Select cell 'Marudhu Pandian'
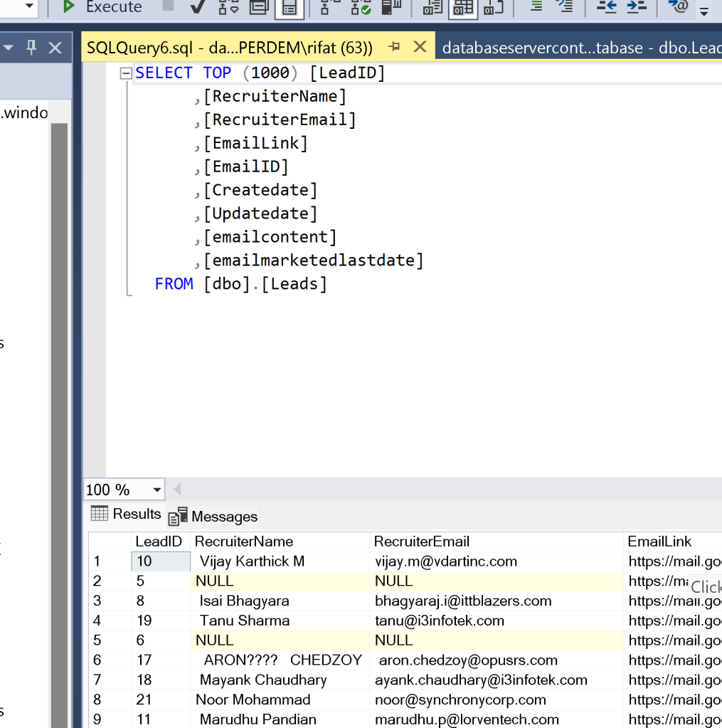722x728 pixels. pos(280,719)
